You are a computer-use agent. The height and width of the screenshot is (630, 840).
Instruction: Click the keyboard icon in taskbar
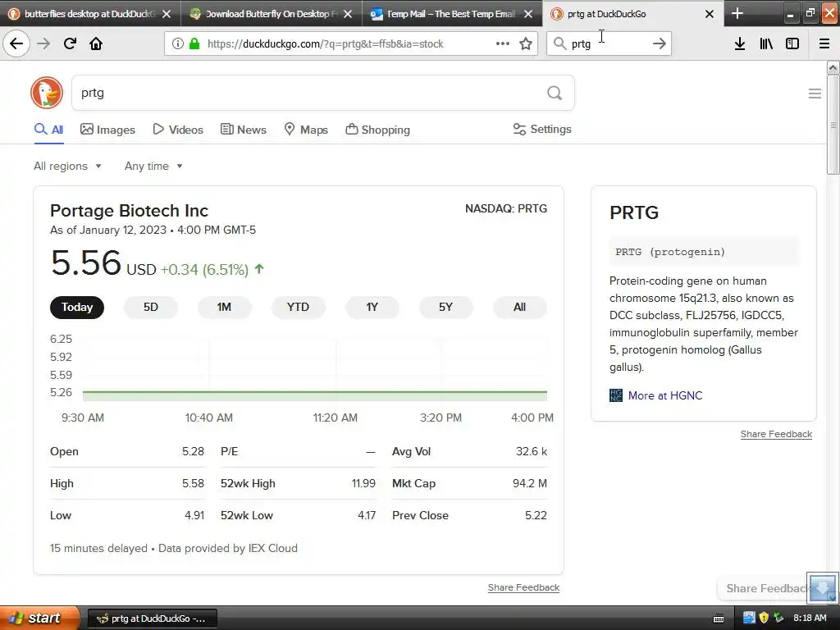click(x=719, y=619)
